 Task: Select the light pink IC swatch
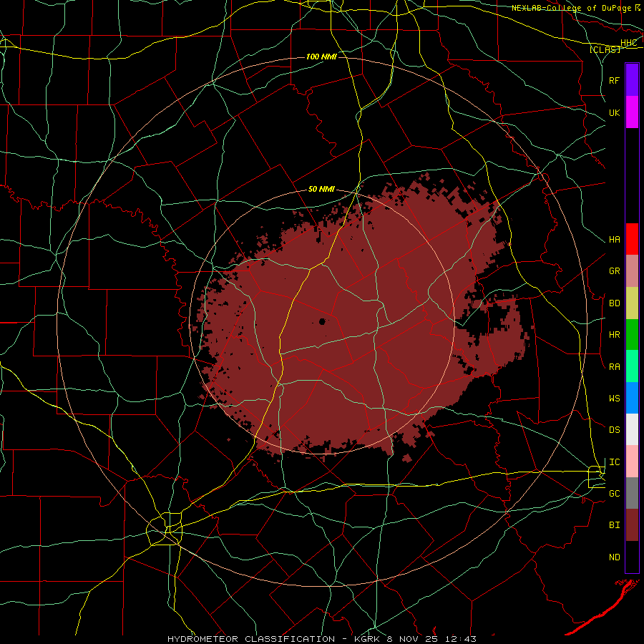point(632,462)
